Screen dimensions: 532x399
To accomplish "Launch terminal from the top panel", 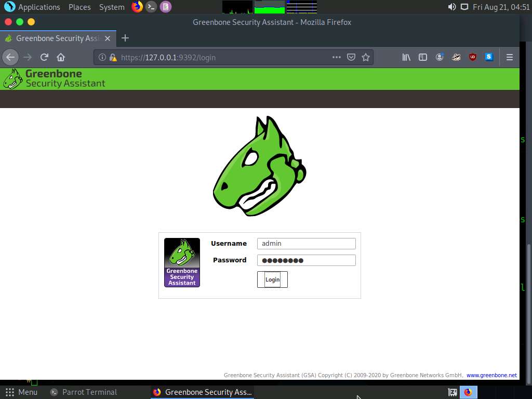I will point(151,6).
